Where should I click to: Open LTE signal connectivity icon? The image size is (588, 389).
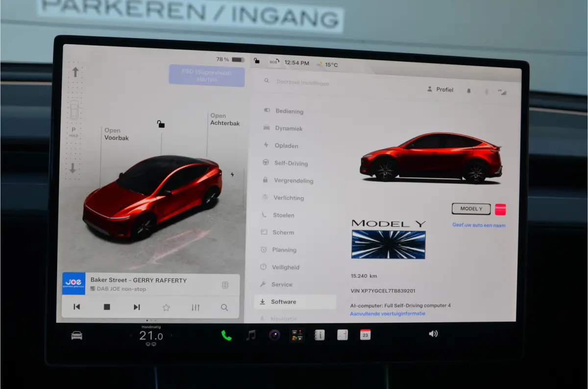[x=502, y=92]
